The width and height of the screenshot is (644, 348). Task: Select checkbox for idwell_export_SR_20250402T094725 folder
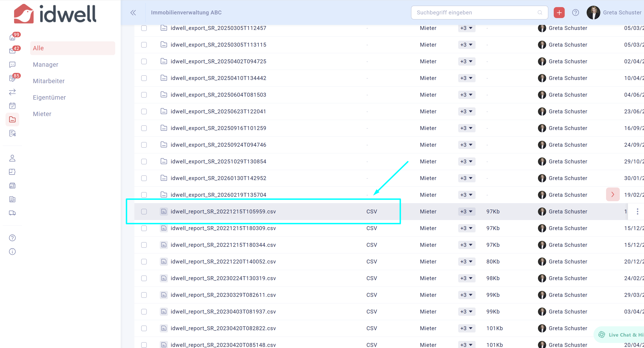point(144,61)
